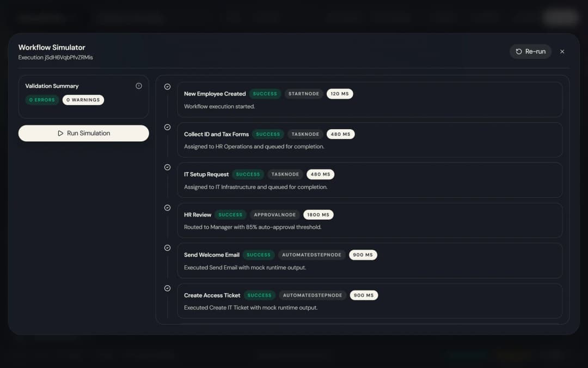Click the check icon beside Create Access Ticket
Image resolution: width=588 pixels, height=368 pixels.
[x=168, y=288]
